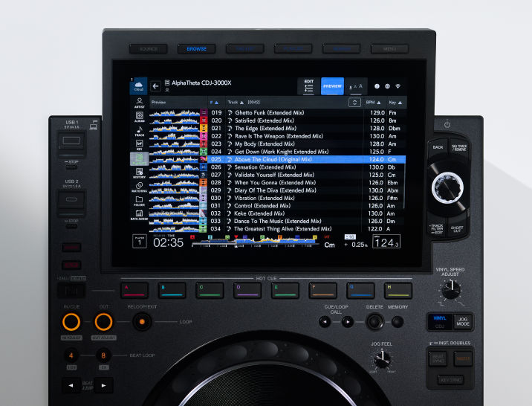Open the Date Added category in the sidebar
The image size is (532, 406).
(139, 215)
